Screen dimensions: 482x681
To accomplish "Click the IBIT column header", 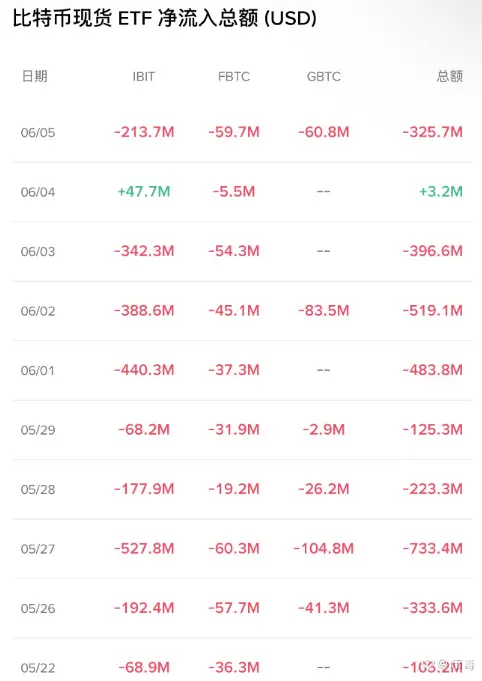I will click(x=144, y=76).
